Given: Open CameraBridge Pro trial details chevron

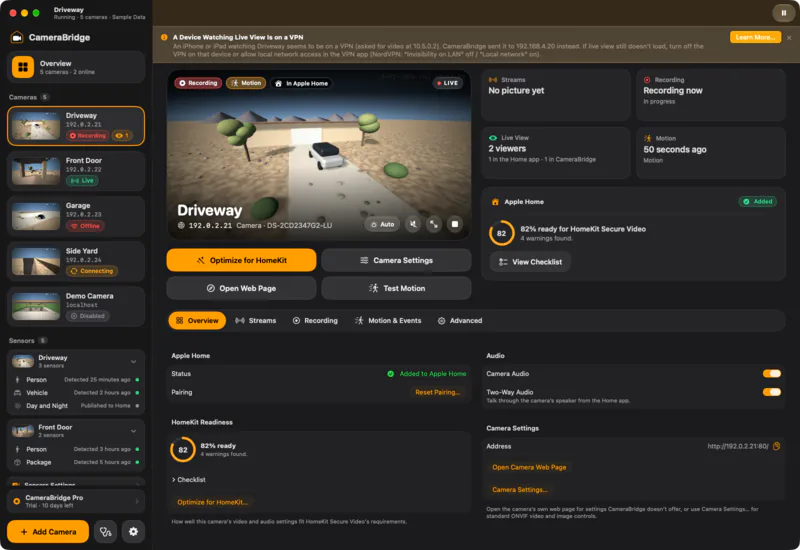Looking at the screenshot, I should pos(137,502).
